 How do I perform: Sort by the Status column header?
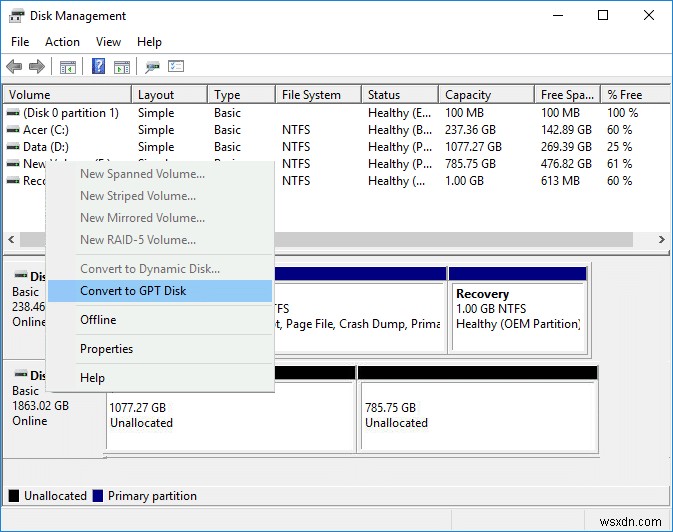pyautogui.click(x=400, y=95)
